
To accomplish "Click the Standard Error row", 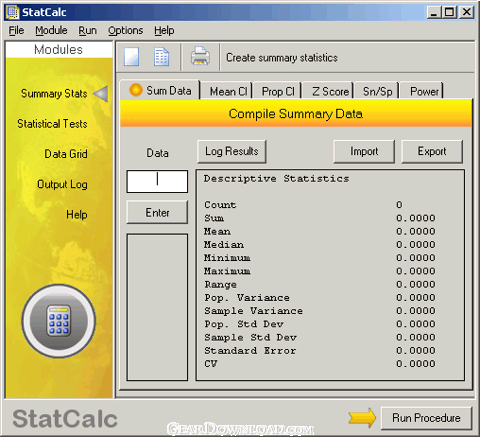I will 320,351.
